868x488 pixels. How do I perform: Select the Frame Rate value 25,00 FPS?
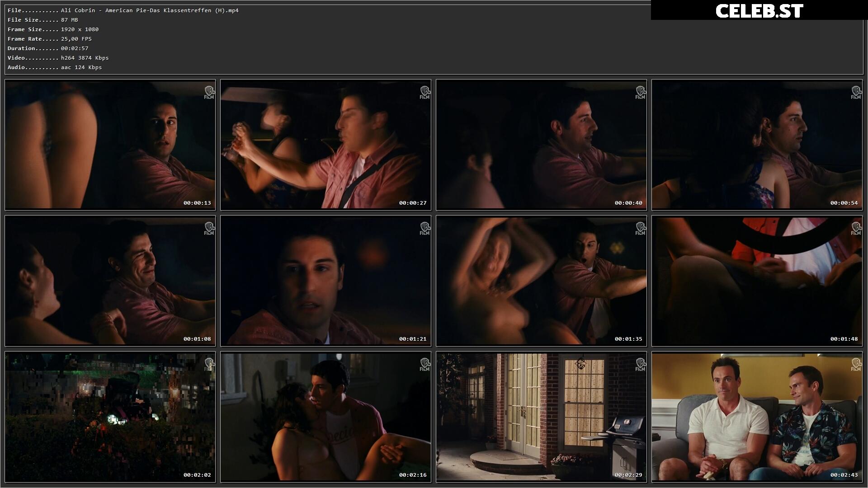coord(76,39)
